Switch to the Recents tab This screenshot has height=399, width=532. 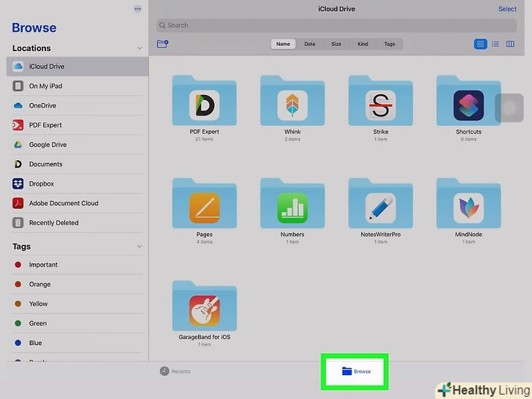(175, 371)
